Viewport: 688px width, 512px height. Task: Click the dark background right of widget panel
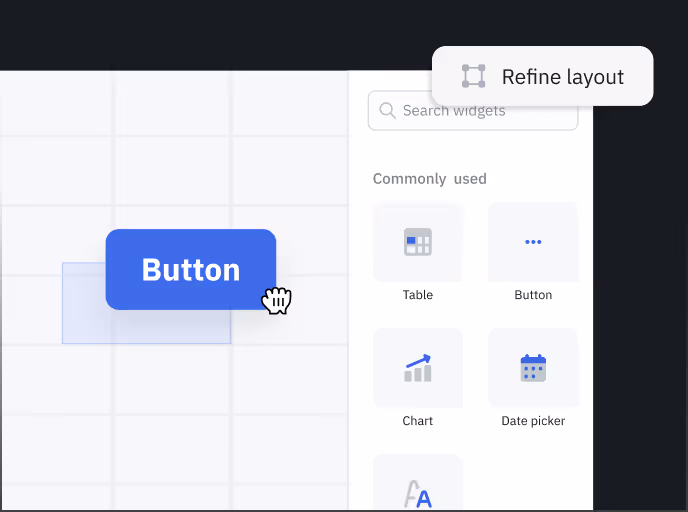pyautogui.click(x=640, y=300)
